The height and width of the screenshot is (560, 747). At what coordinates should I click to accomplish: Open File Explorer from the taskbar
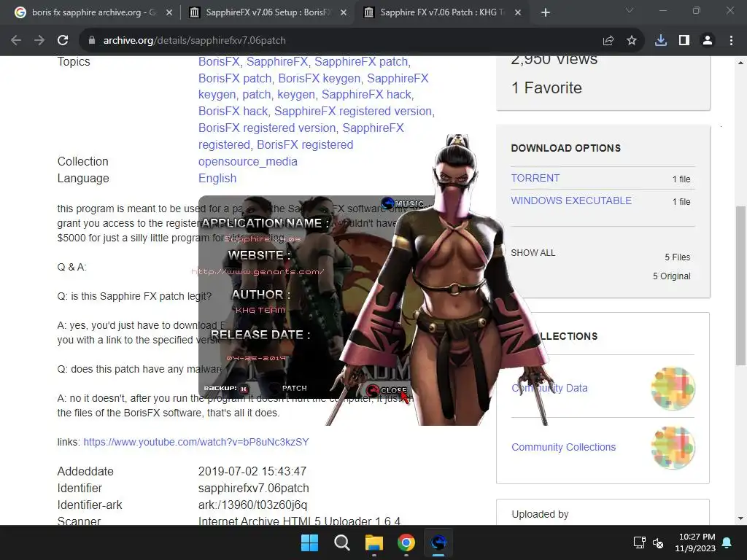tap(374, 542)
